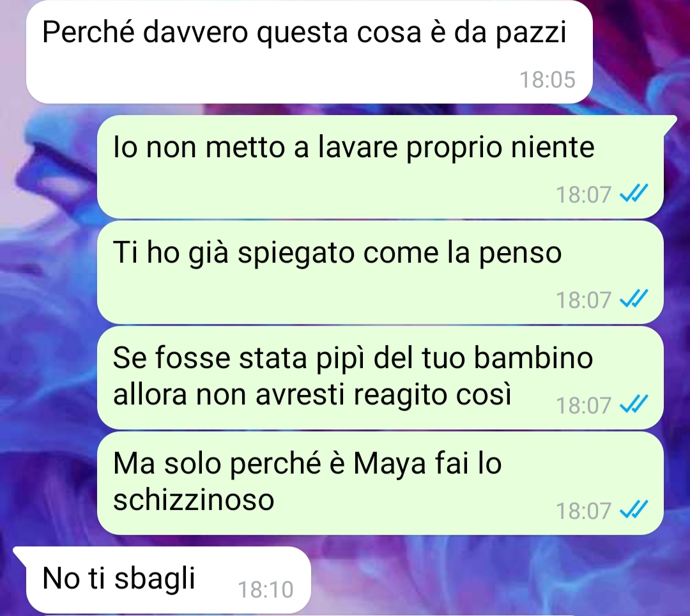Select the 'Io non metto a lavare proprio niente' bubble
Viewport: 690px width, 616px height.
pos(380,167)
